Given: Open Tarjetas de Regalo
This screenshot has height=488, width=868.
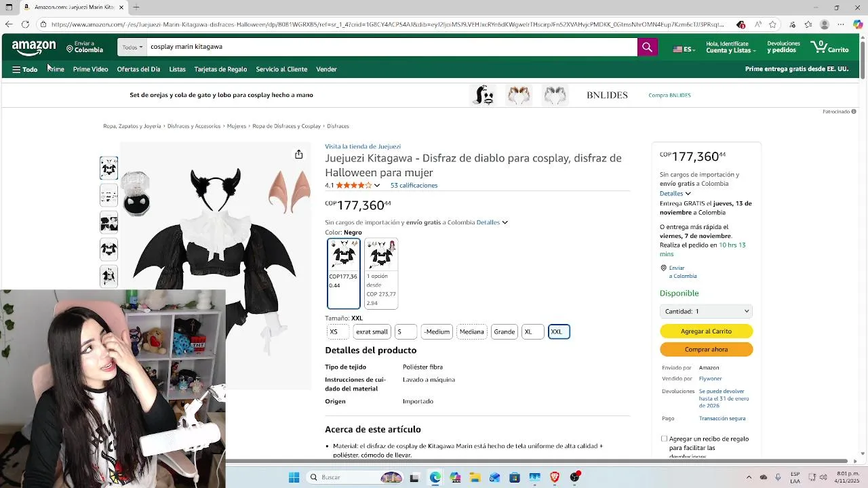Looking at the screenshot, I should 220,69.
